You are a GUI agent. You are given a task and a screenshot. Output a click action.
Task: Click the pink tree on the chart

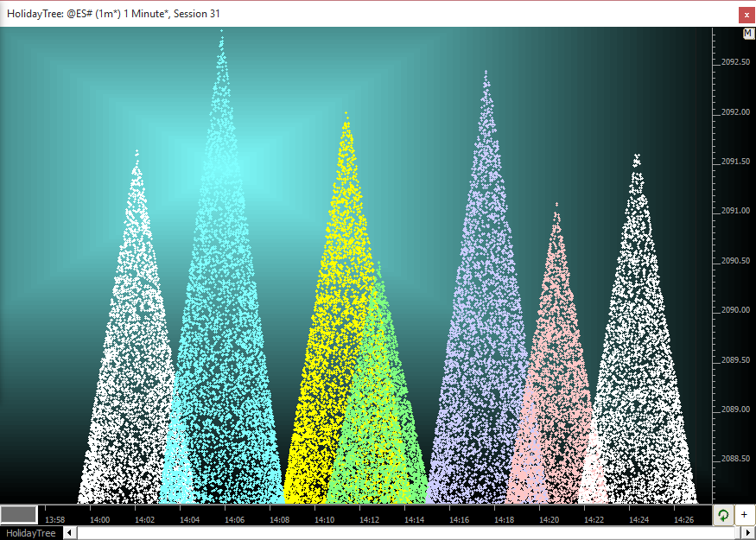555,363
